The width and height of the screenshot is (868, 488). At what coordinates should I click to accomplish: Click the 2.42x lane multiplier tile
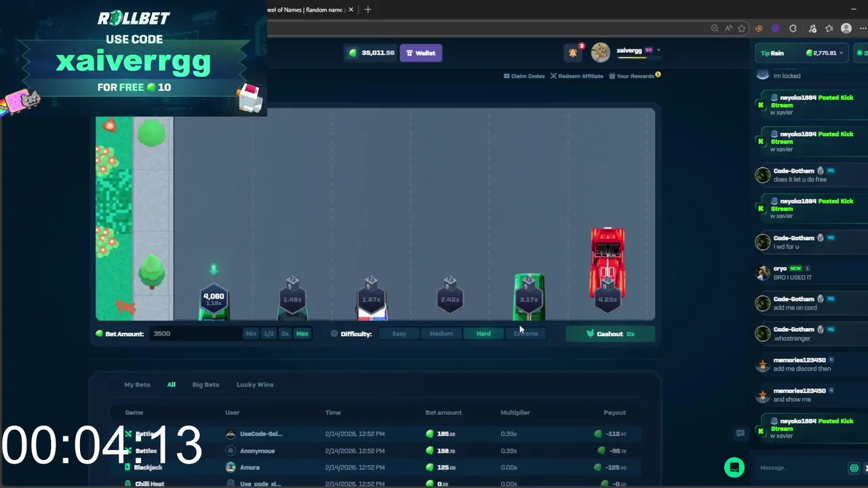click(450, 298)
